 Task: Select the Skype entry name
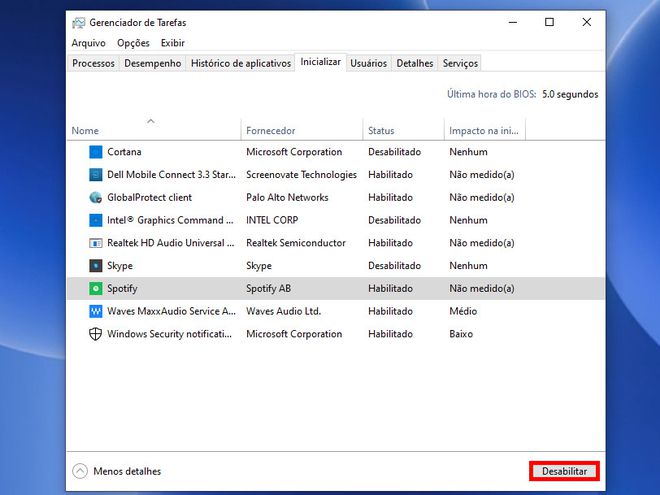pyautogui.click(x=120, y=266)
